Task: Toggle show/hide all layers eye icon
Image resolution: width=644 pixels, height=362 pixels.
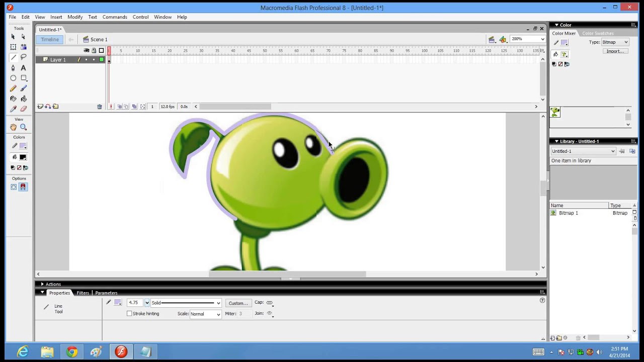Action: point(87,50)
